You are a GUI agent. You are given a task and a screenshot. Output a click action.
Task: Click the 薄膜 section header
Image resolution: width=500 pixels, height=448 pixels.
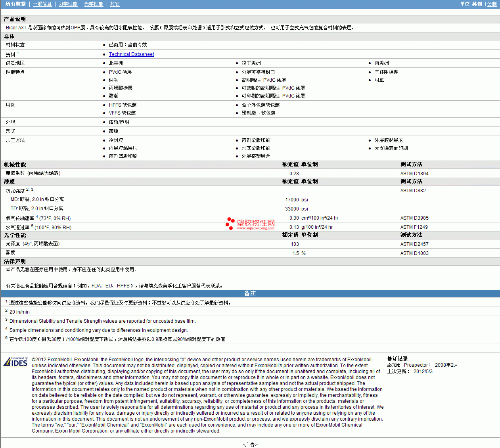[x=10, y=182]
